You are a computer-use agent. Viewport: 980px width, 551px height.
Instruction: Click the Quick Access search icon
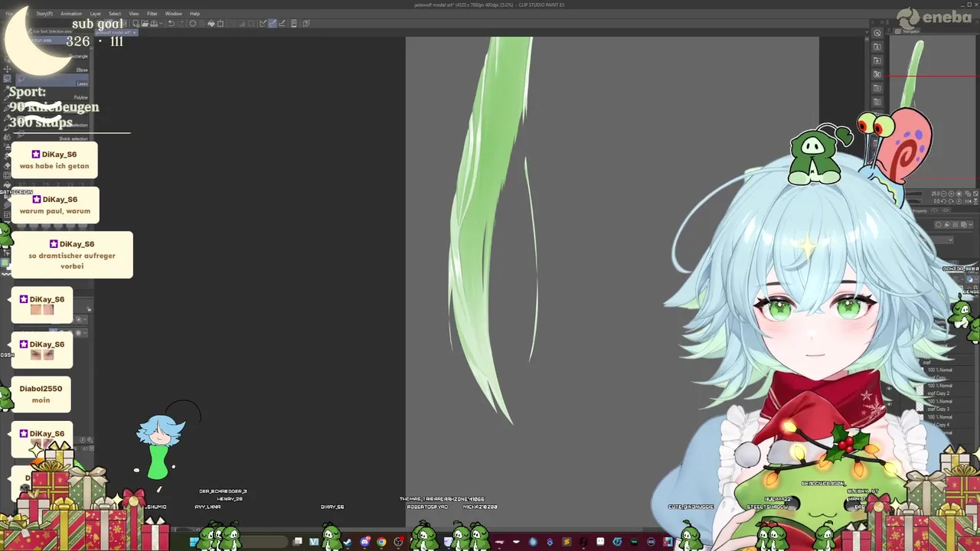pyautogui.click(x=877, y=33)
